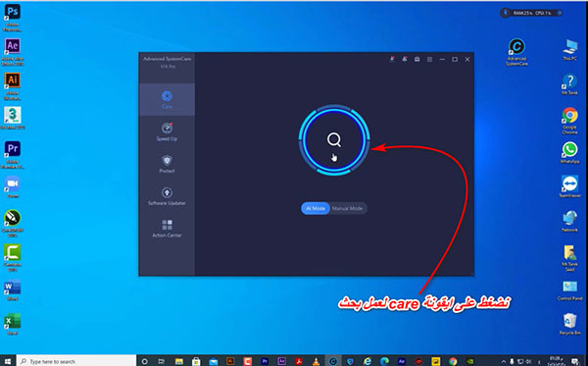Select the This PC desktop icon
The width and height of the screenshot is (588, 366).
coord(570,49)
